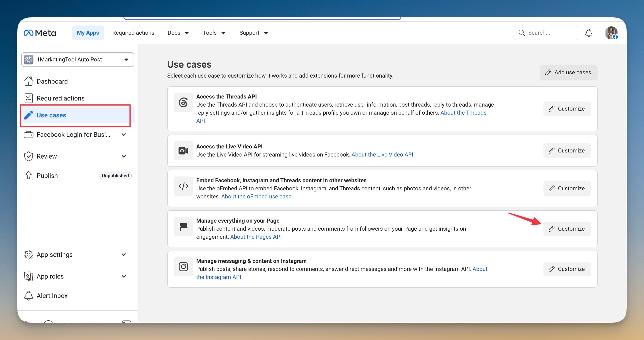Screen dimensions: 644x340
Task: Click the 'Use cases' page heading
Action: click(x=189, y=64)
